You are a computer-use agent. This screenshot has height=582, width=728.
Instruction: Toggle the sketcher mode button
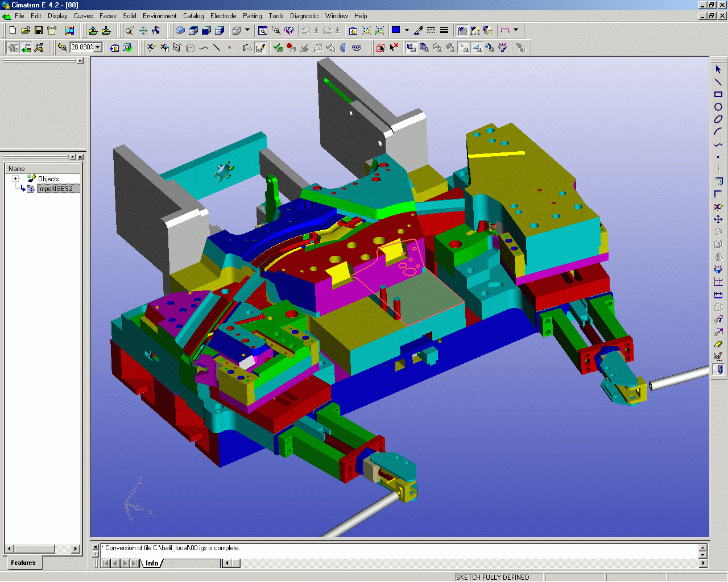coord(260,48)
